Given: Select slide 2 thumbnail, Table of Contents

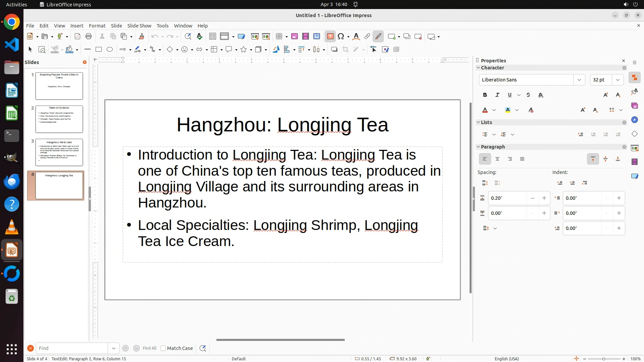Looking at the screenshot, I should click(59, 119).
